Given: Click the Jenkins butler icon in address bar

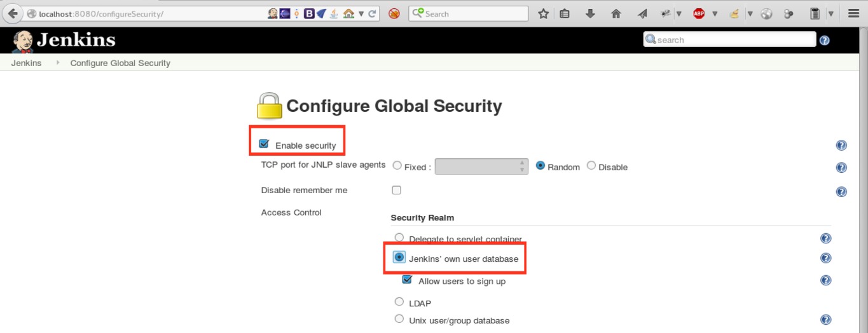Looking at the screenshot, I should tap(273, 13).
